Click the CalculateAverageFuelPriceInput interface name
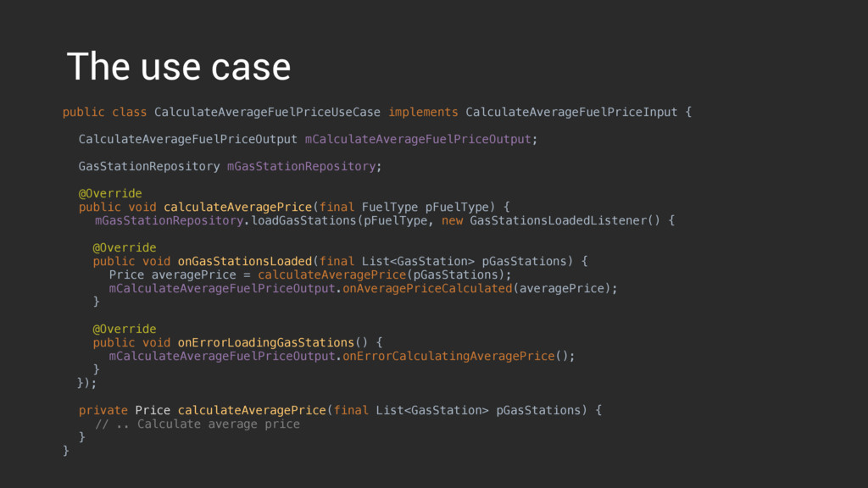Viewport: 868px width, 488px height. [571, 113]
